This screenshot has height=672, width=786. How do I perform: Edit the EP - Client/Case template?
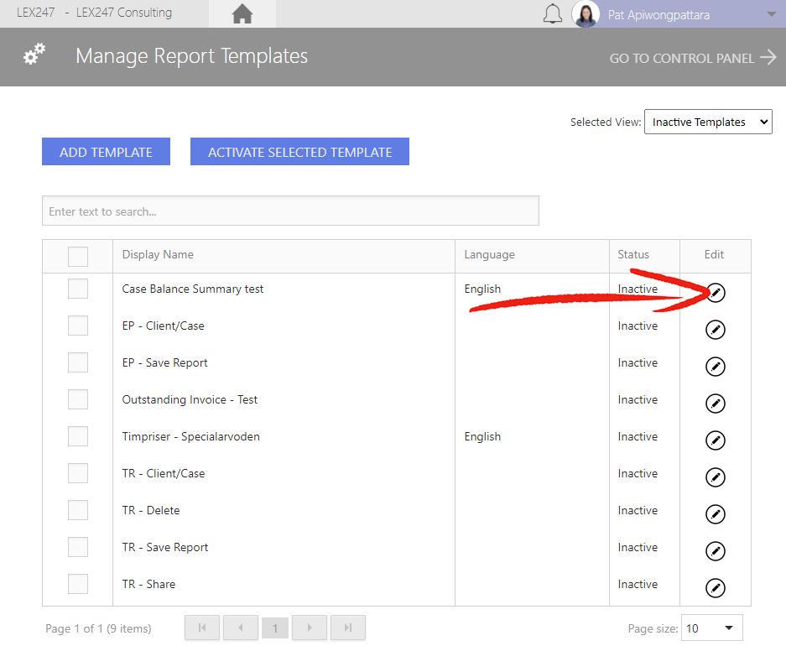pos(716,330)
